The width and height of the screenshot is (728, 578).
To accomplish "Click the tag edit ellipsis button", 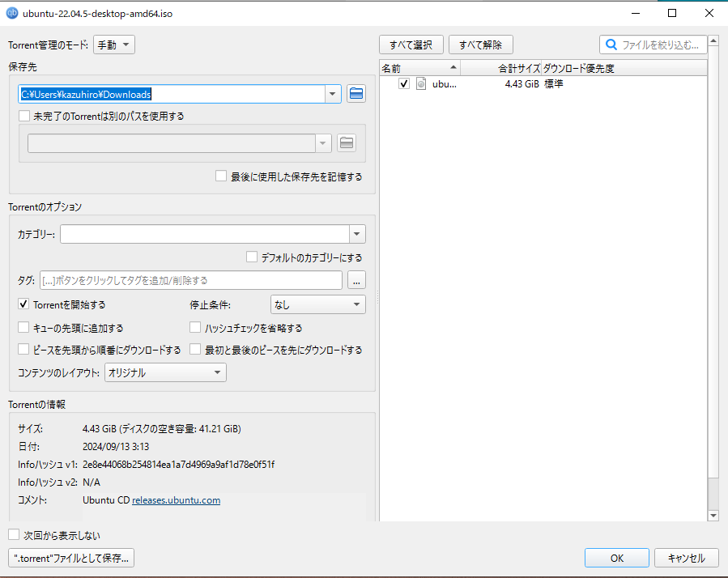I will 356,280.
